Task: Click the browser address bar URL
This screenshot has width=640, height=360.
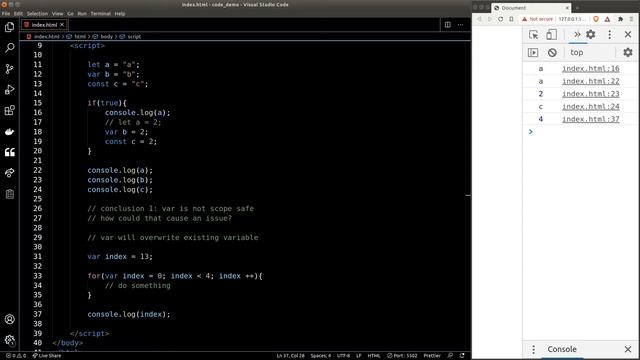Action: pyautogui.click(x=571, y=19)
